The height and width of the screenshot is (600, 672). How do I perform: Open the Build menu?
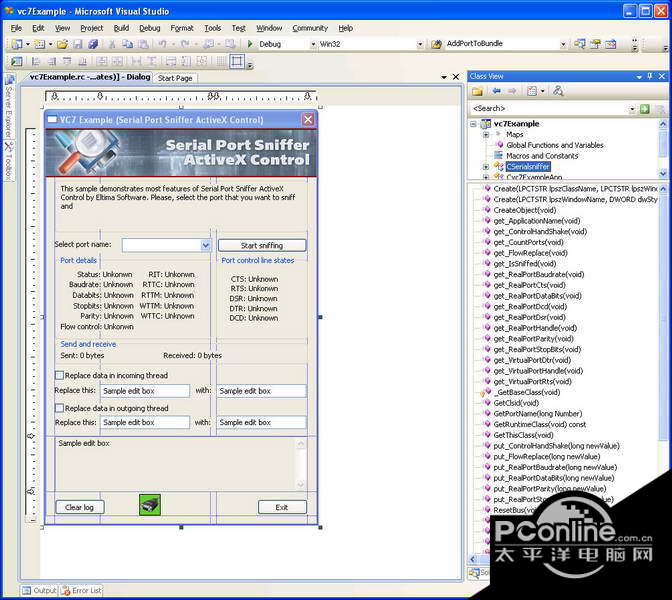tap(121, 28)
